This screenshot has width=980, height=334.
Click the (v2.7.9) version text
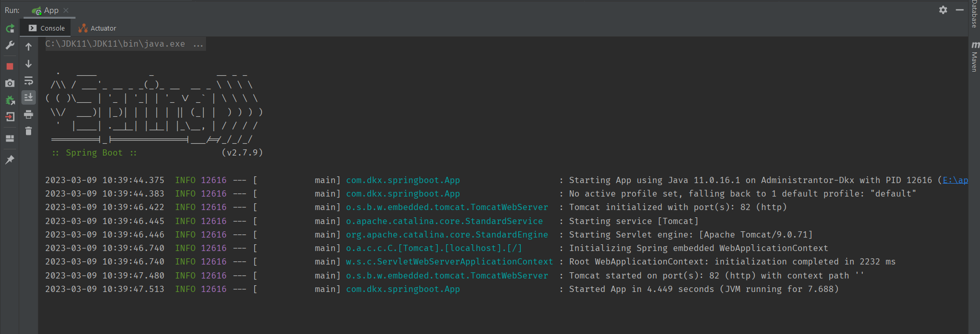click(x=242, y=153)
